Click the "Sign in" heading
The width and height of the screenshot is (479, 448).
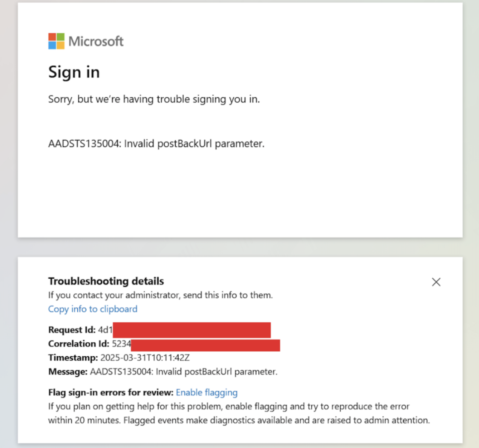coord(74,72)
